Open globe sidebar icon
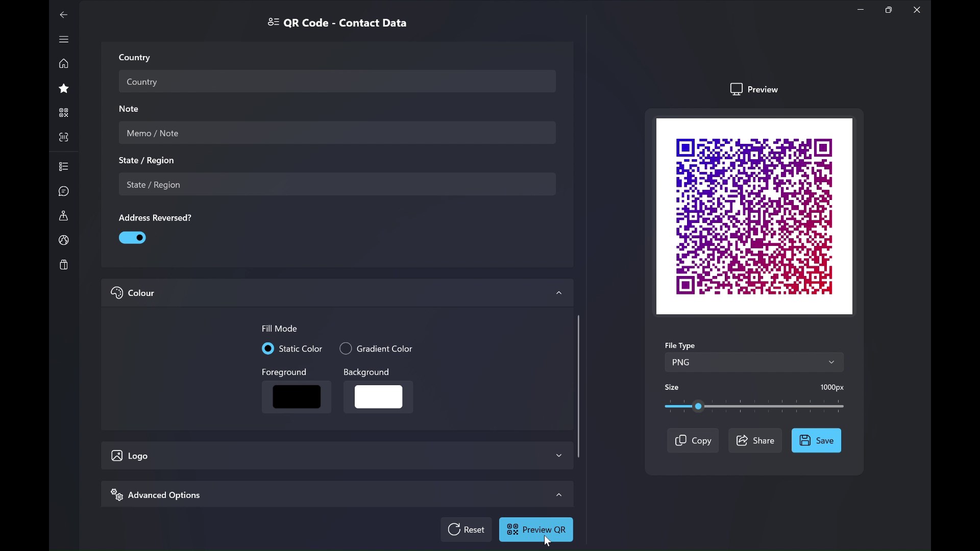This screenshot has height=551, width=980. point(63,240)
